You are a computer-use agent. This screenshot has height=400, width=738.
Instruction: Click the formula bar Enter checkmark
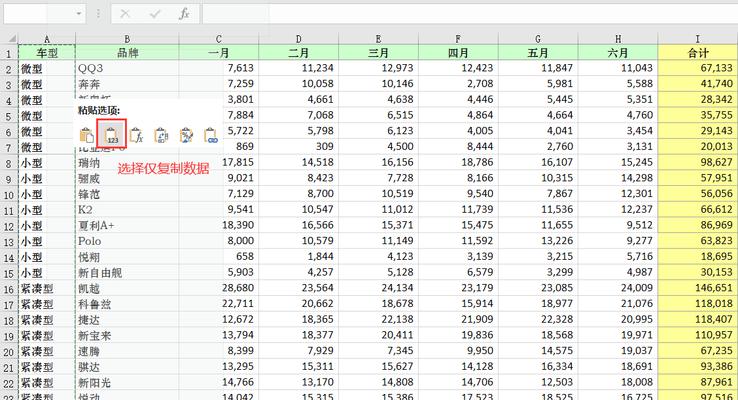(x=155, y=14)
